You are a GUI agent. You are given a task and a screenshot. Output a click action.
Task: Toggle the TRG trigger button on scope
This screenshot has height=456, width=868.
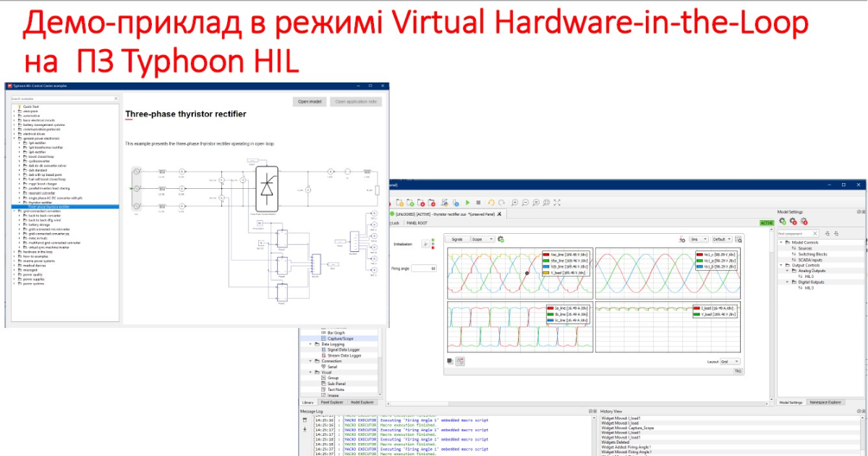pos(738,371)
